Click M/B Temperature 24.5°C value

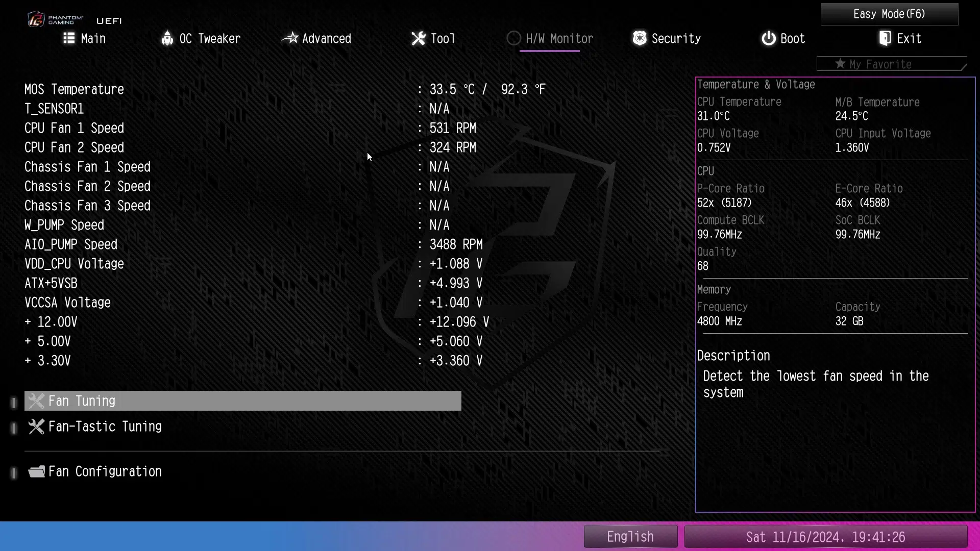tap(852, 116)
